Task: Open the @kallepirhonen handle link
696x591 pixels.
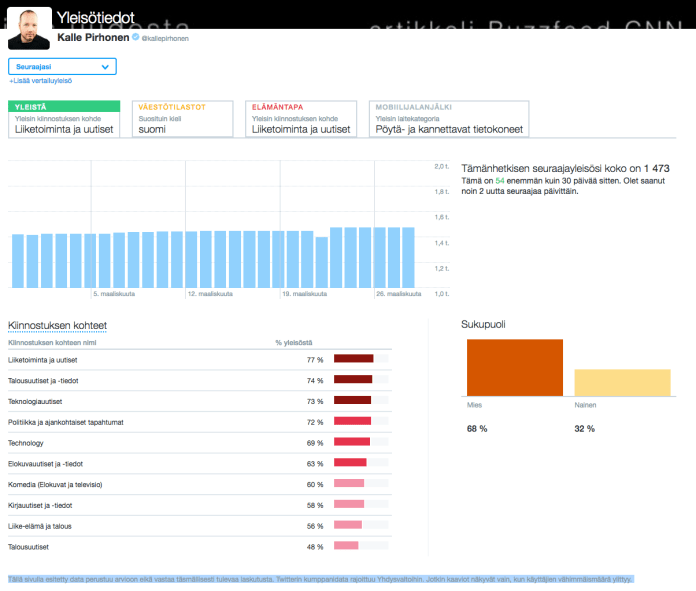Action: click(x=165, y=38)
